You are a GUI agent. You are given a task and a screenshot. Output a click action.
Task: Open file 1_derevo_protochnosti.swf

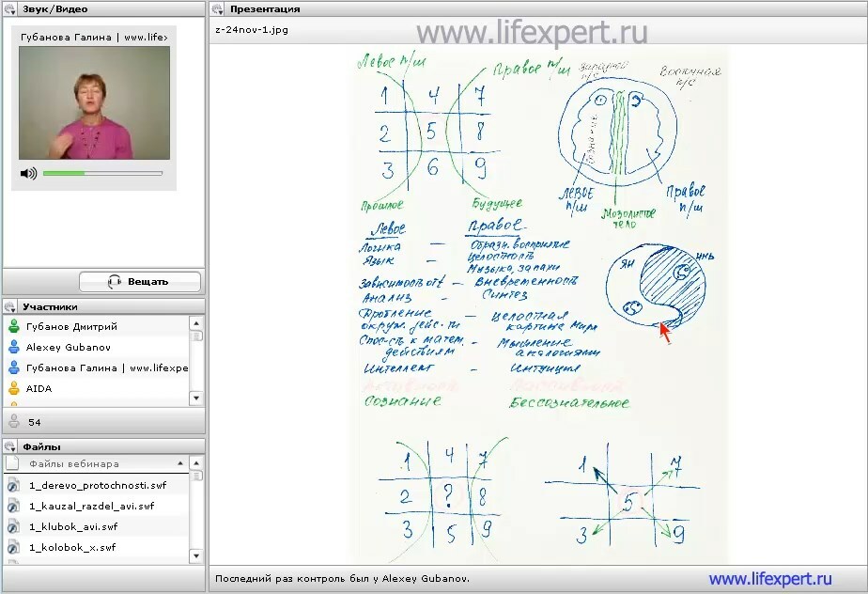click(x=98, y=485)
